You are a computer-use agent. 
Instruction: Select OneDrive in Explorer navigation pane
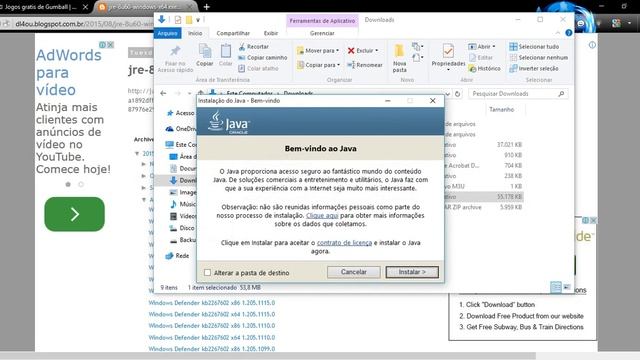point(180,129)
